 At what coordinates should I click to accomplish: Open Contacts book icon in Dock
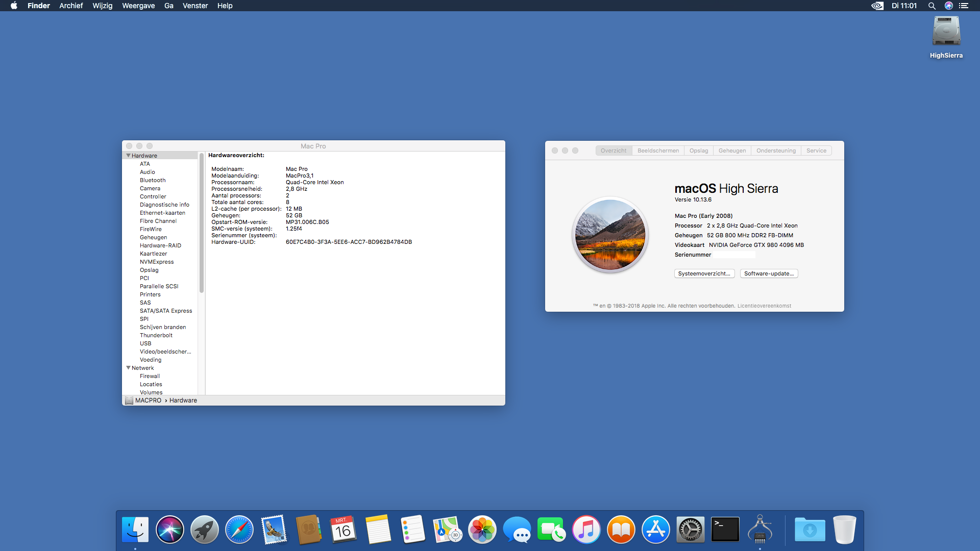309,530
